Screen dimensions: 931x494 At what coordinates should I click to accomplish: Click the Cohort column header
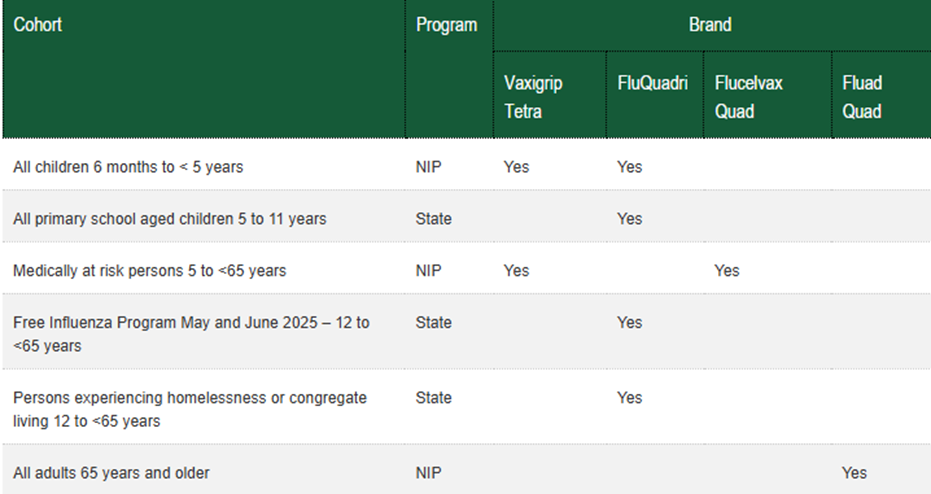coord(38,25)
